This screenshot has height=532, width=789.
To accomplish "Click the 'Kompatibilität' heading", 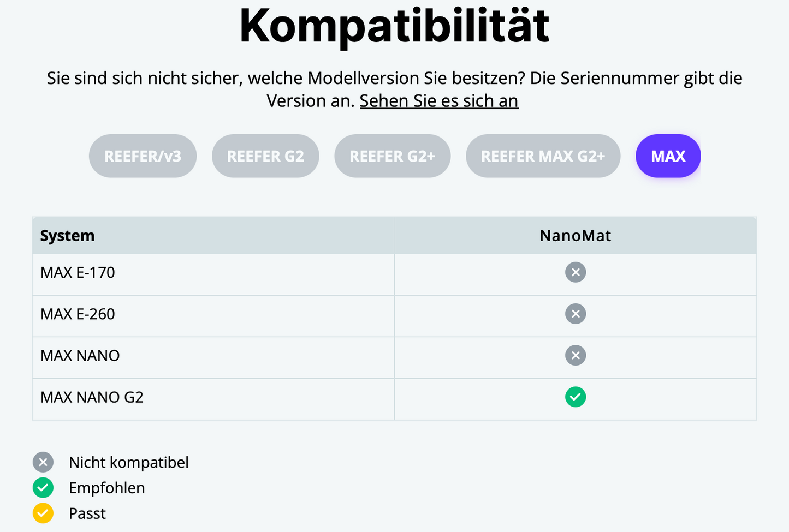I will point(394,26).
